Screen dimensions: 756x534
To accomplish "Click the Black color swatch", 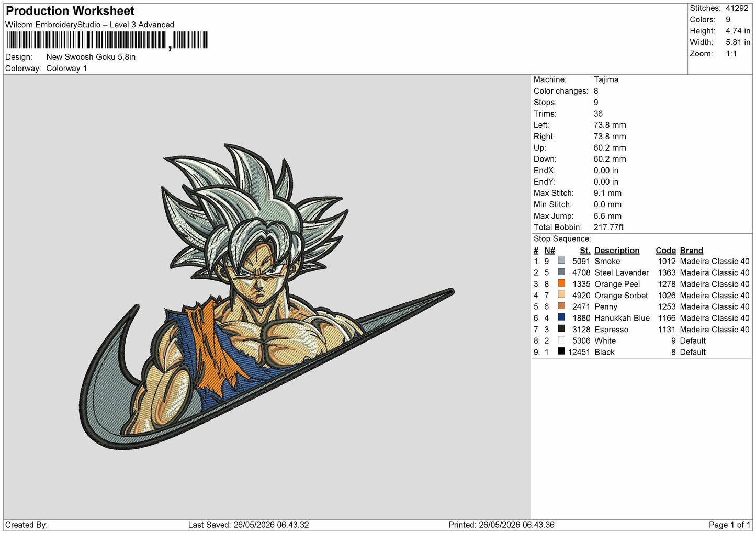I will click(561, 351).
